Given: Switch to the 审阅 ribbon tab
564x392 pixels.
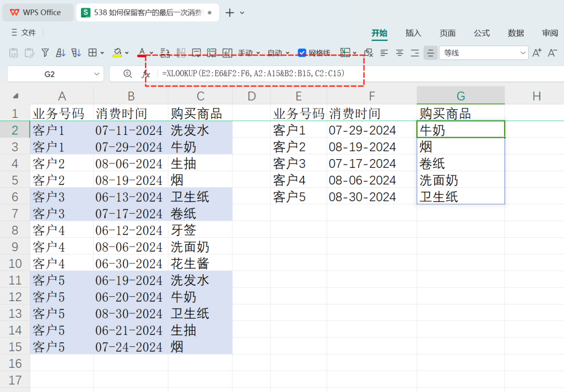Looking at the screenshot, I should [550, 33].
